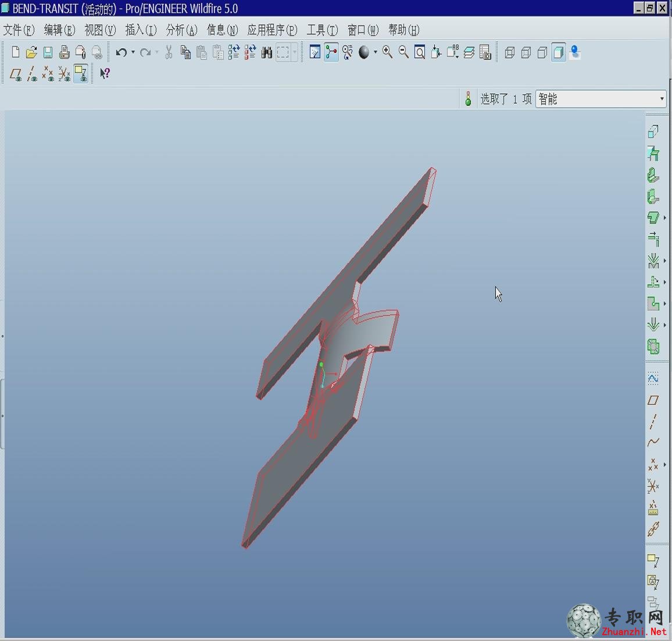Open the layers manager
The width and height of the screenshot is (672, 641).
469,52
